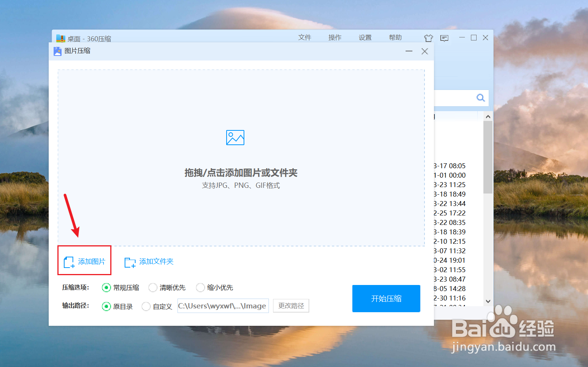This screenshot has height=367, width=588.
Task: Open the 文件 file menu
Action: [305, 37]
